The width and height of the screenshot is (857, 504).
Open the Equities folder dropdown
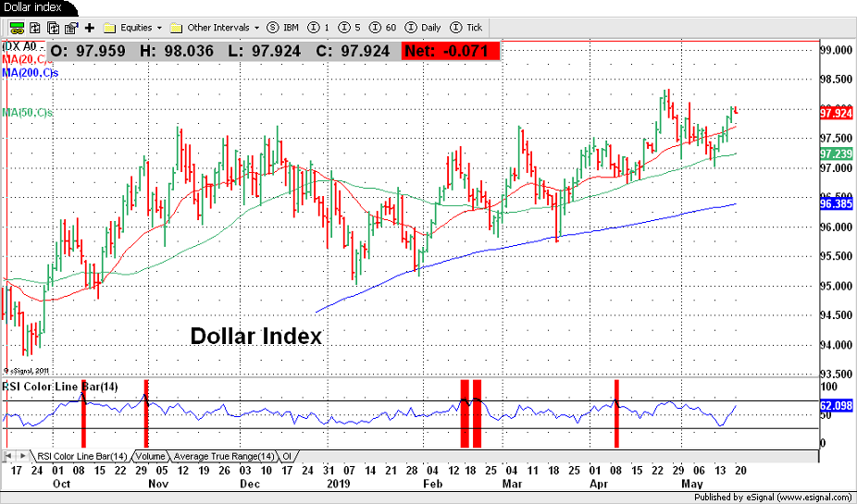133,28
